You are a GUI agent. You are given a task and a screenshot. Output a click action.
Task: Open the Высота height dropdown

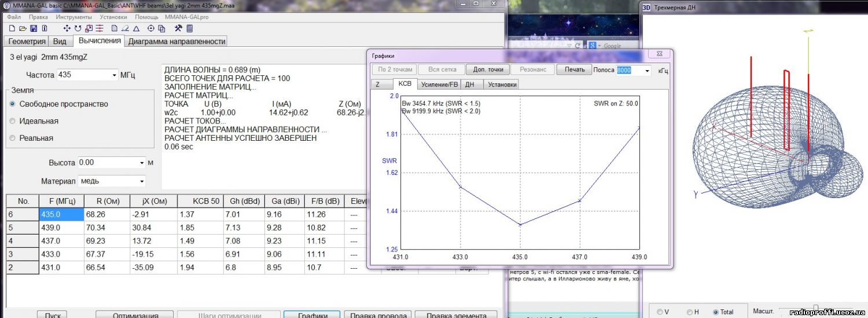pos(142,163)
